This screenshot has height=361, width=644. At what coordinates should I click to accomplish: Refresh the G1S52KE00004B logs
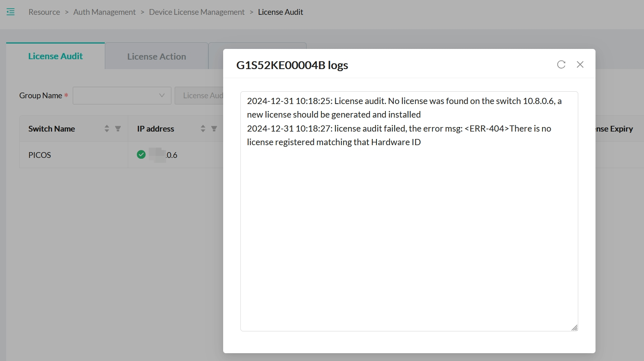click(x=561, y=65)
